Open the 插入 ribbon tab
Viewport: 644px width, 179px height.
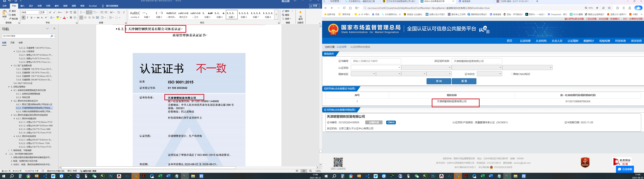point(23,6)
